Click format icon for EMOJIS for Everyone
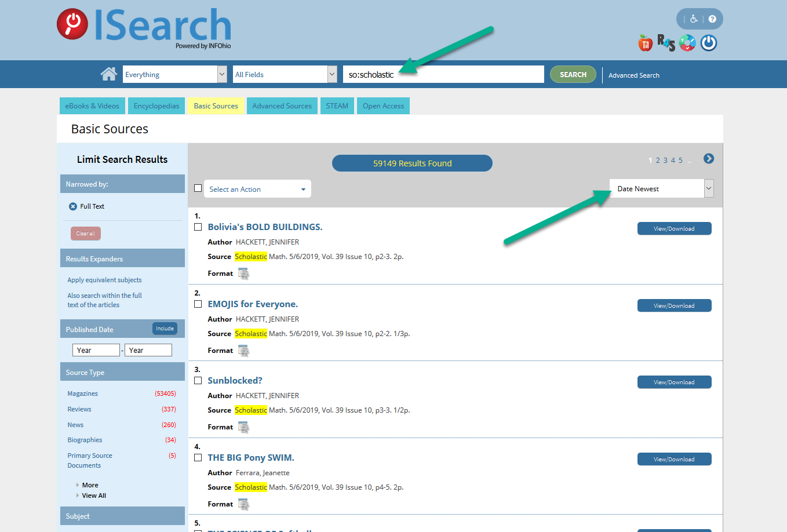Image resolution: width=787 pixels, height=532 pixels. pos(244,351)
